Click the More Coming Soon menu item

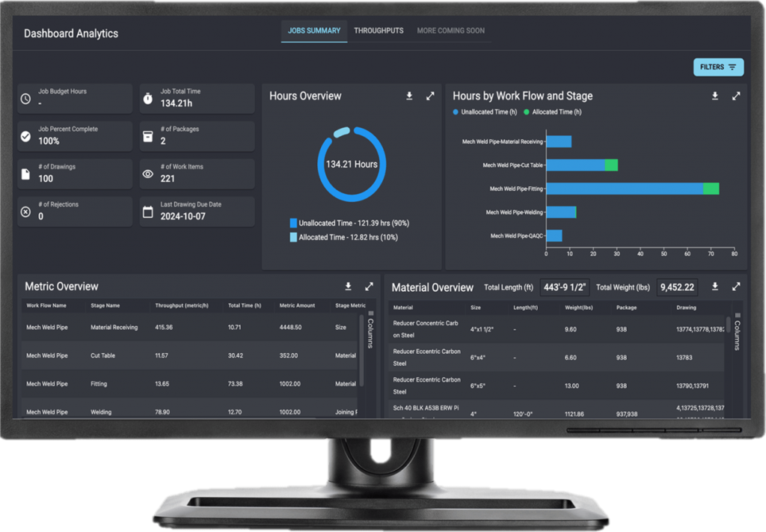tap(450, 31)
